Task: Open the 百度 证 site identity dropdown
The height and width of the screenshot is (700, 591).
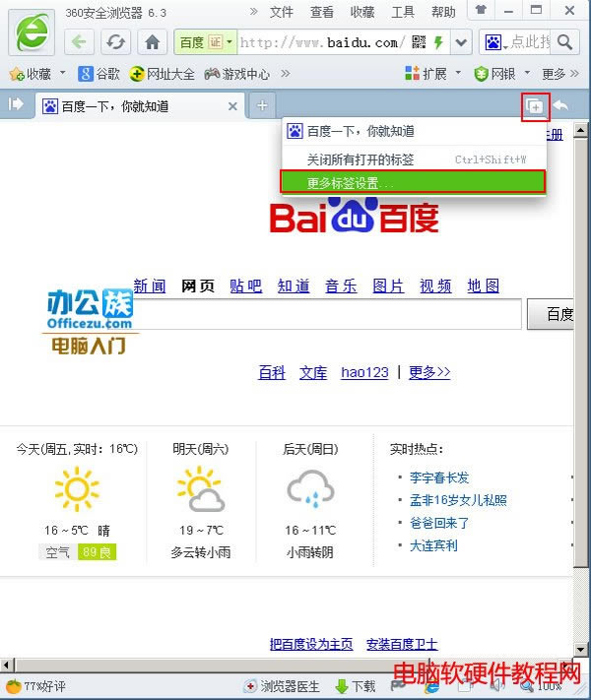Action: coord(206,42)
